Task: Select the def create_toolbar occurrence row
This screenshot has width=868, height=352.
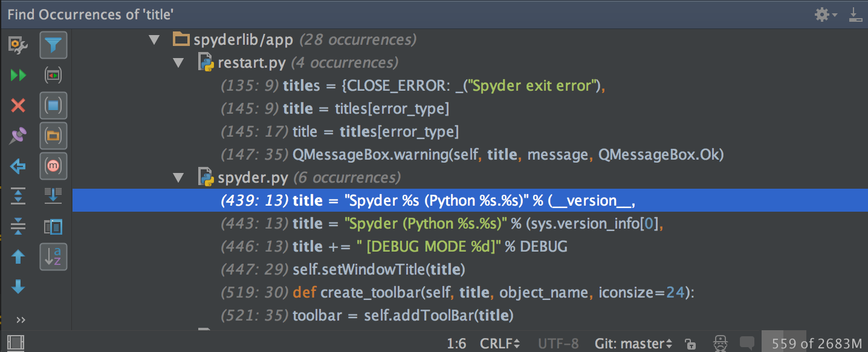Action: 470,293
